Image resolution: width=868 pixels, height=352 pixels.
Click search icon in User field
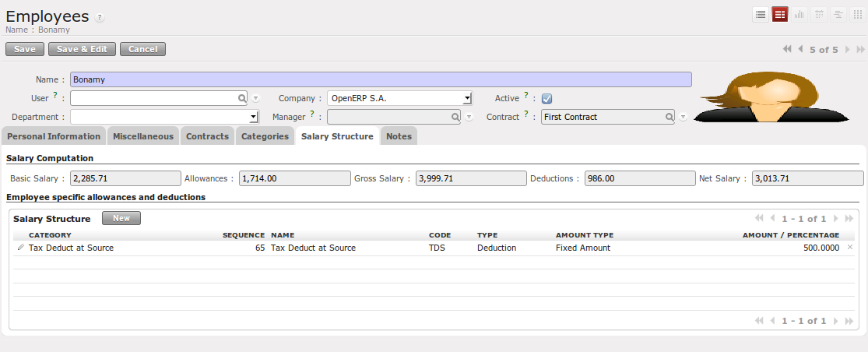[242, 98]
